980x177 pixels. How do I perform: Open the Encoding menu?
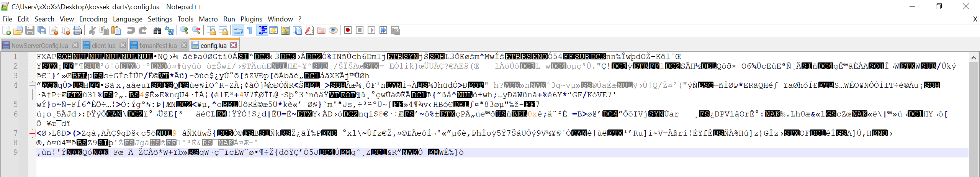[93, 19]
